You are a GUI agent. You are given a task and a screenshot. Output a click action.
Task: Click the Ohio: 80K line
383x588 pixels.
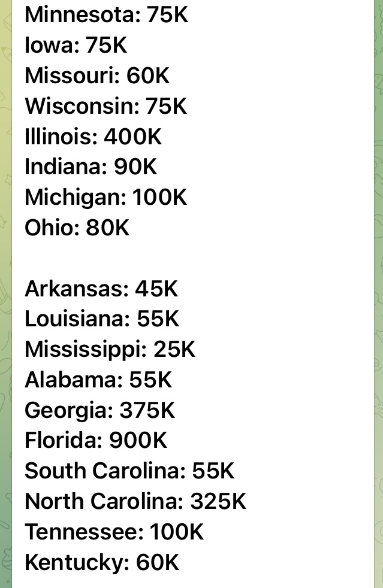point(77,228)
